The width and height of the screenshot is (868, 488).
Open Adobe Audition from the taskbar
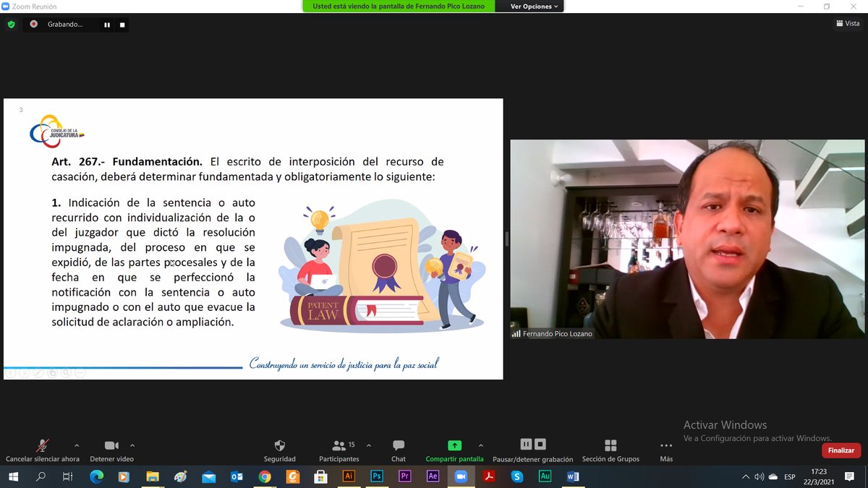(545, 476)
